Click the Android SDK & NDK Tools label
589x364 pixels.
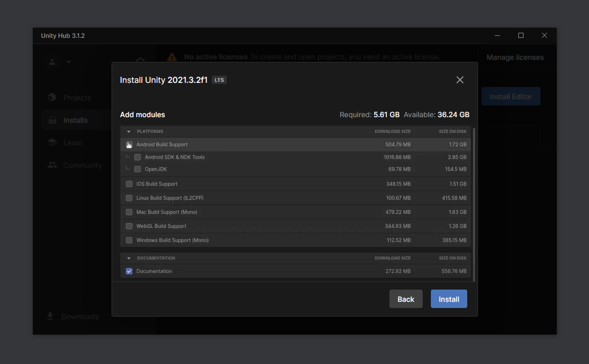pyautogui.click(x=175, y=157)
